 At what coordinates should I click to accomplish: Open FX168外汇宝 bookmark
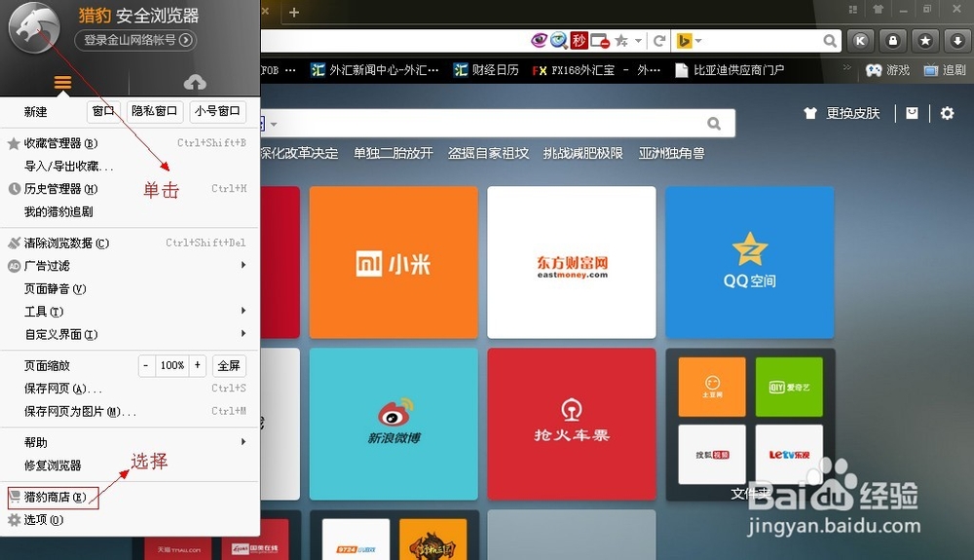click(x=596, y=70)
